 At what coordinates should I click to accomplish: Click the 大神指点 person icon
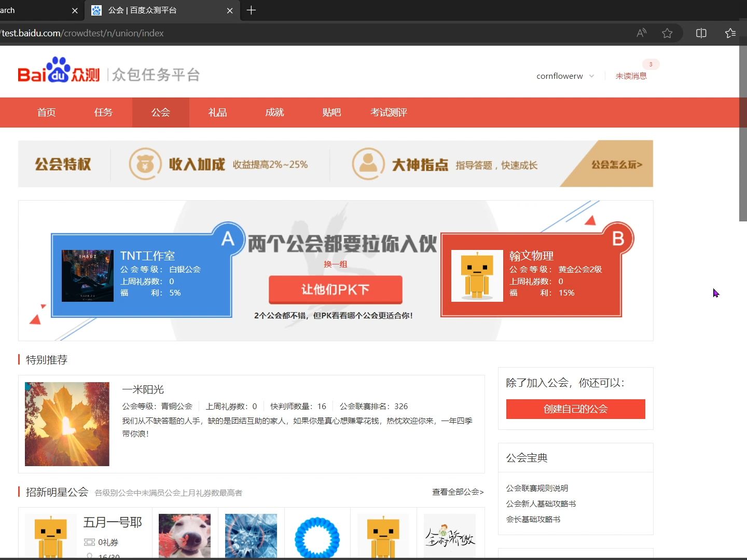pos(368,164)
